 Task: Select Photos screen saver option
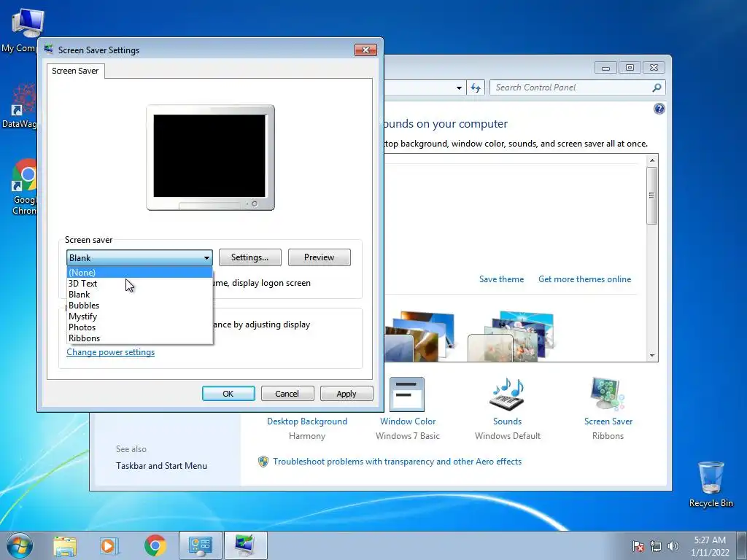tap(139, 327)
